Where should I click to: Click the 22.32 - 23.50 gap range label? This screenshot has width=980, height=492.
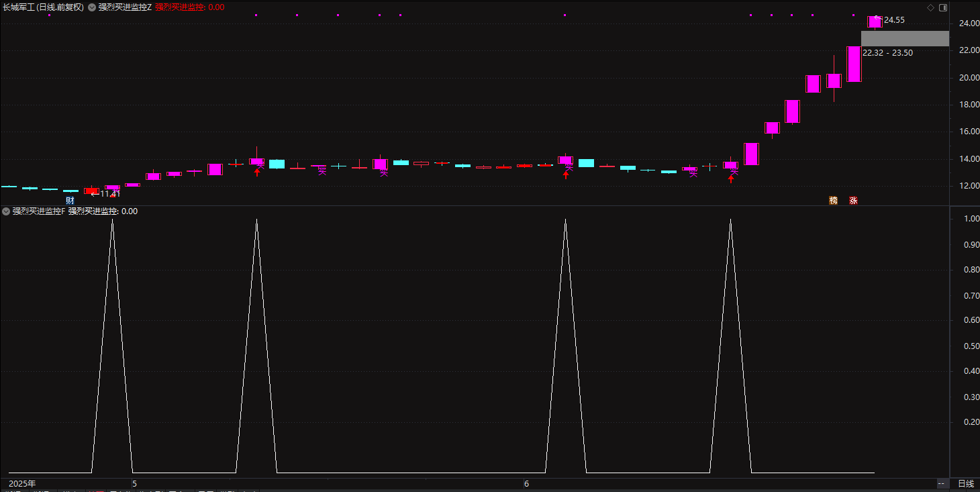point(887,52)
